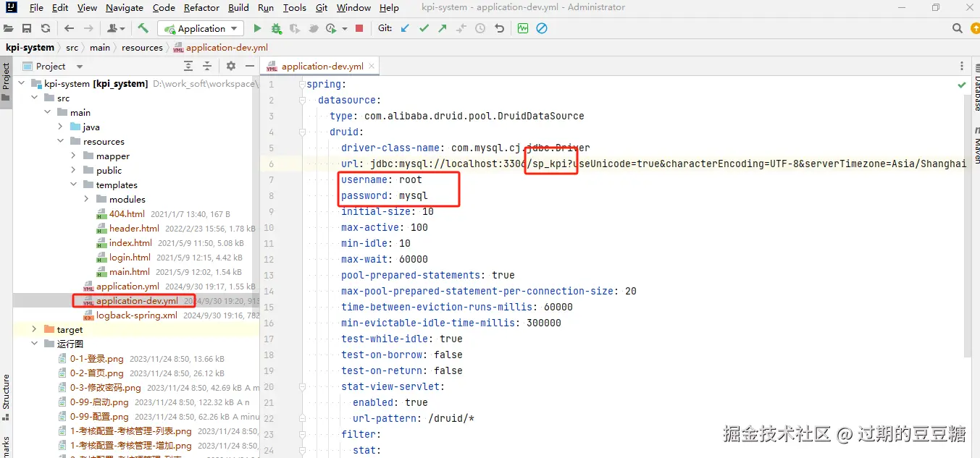This screenshot has width=980, height=458.
Task: Click the Reload from disk icon
Action: tap(46, 28)
